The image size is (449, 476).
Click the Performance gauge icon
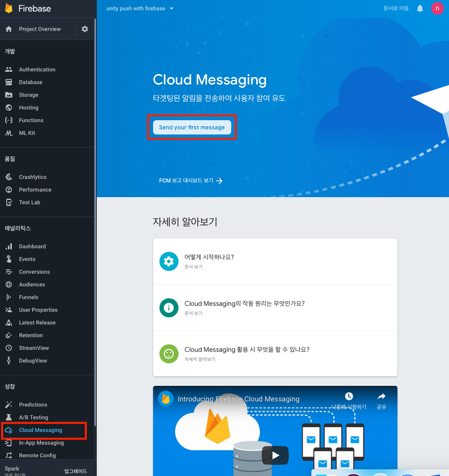point(9,190)
